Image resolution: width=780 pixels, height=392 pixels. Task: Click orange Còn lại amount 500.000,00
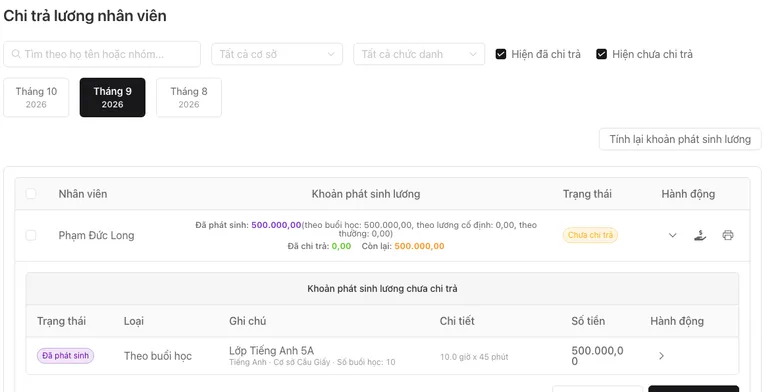tap(419, 246)
